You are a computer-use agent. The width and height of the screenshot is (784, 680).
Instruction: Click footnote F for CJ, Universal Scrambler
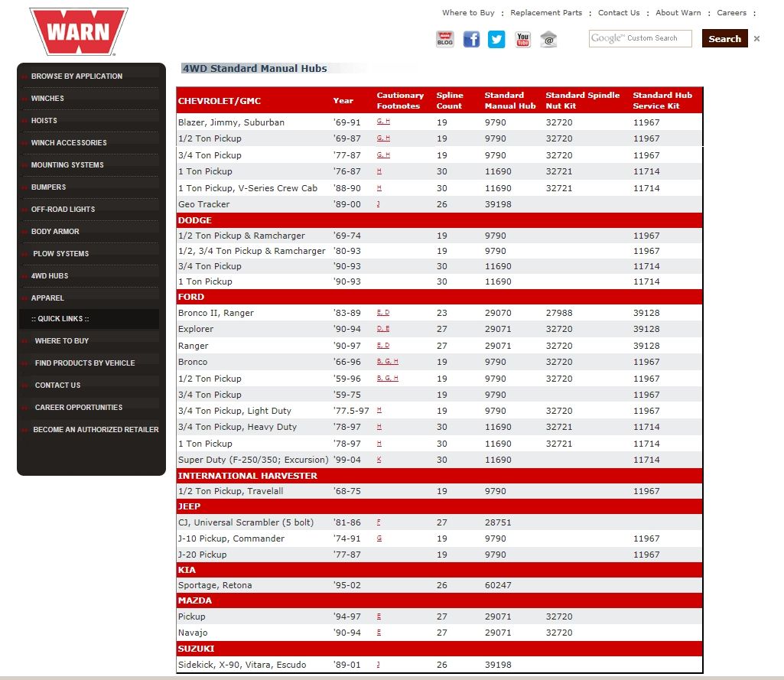pos(379,522)
